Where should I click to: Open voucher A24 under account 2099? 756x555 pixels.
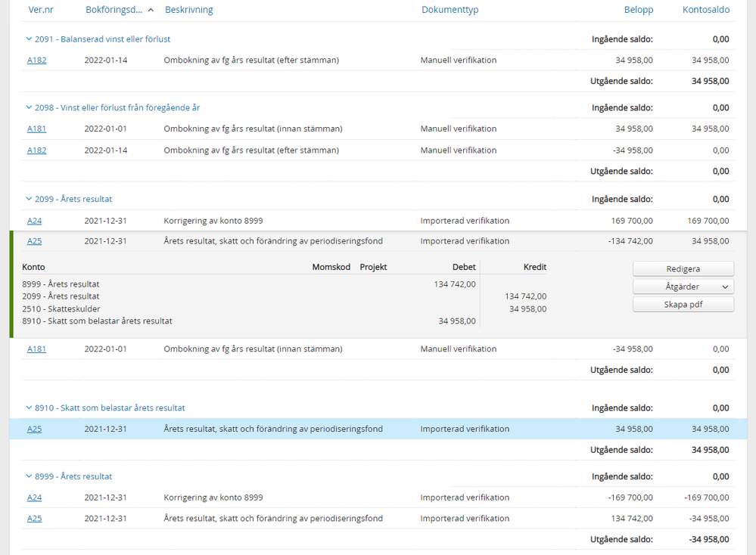click(34, 222)
